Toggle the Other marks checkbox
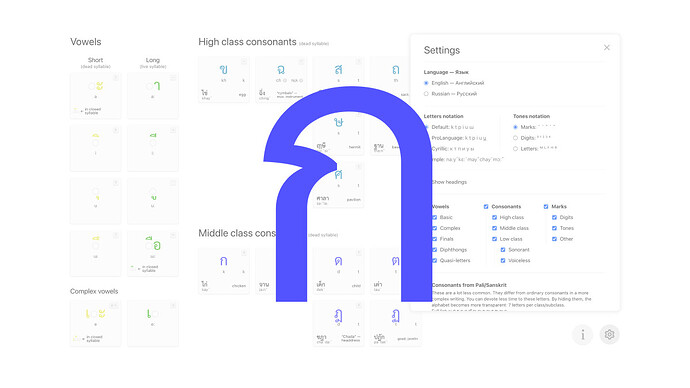The height and width of the screenshot is (388, 690). click(x=554, y=239)
